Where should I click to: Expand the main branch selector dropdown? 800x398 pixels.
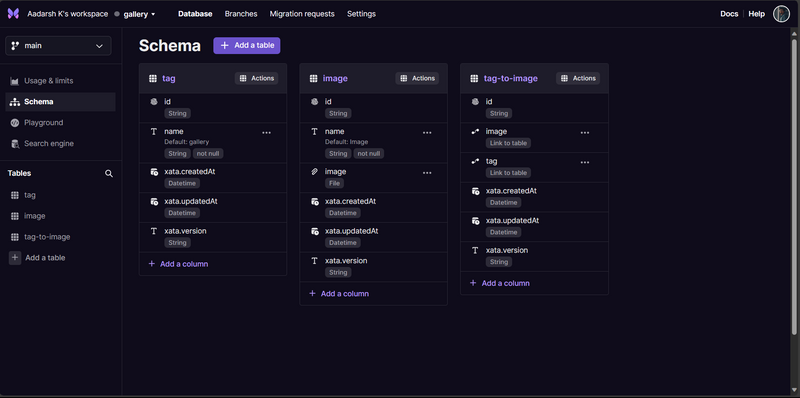click(x=58, y=46)
